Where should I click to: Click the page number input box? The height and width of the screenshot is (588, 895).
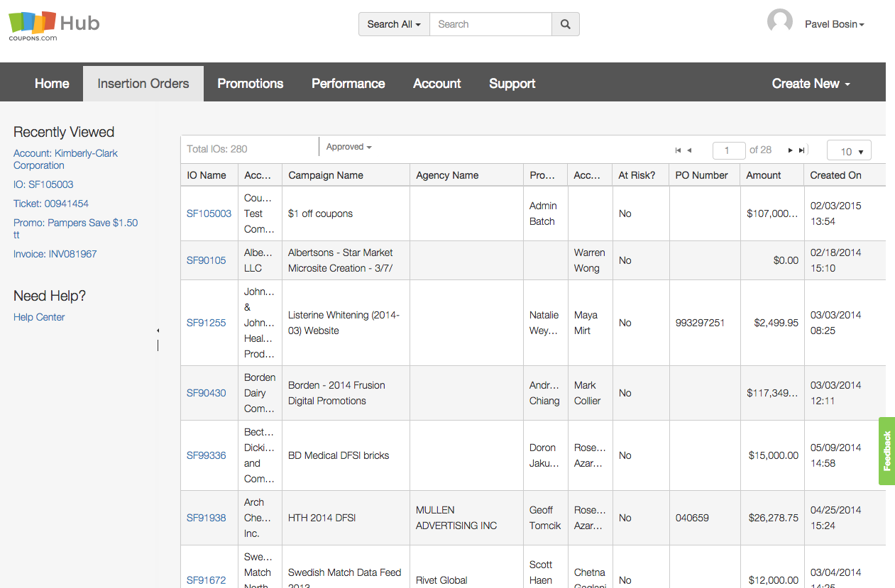pos(729,150)
